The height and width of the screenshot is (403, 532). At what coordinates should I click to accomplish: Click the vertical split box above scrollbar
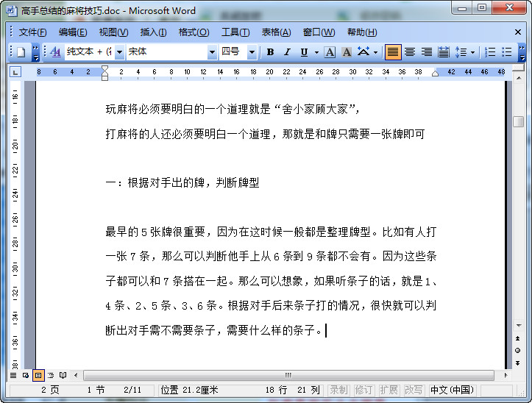[x=518, y=68]
